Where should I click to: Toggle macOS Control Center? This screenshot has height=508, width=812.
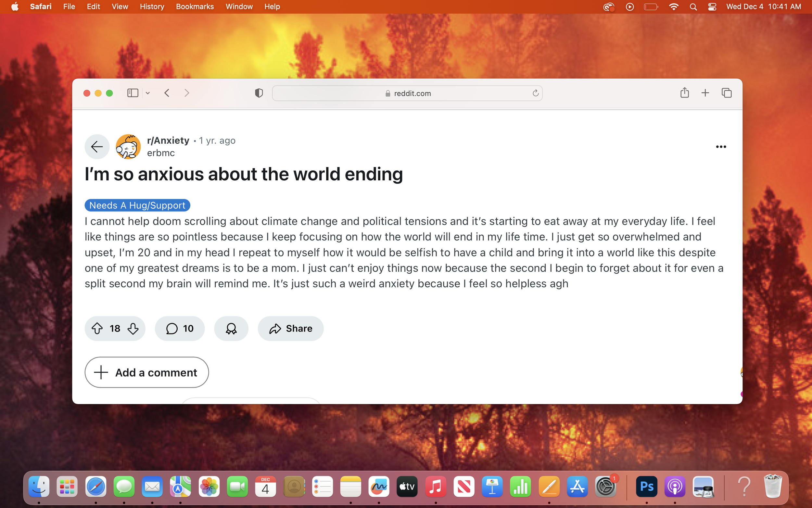pos(712,7)
